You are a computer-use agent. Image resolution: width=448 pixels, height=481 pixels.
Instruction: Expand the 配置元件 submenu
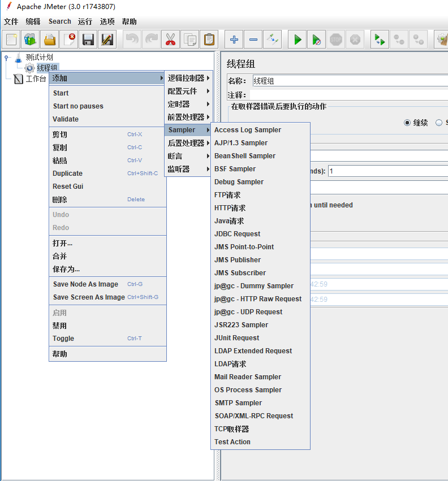(x=188, y=91)
